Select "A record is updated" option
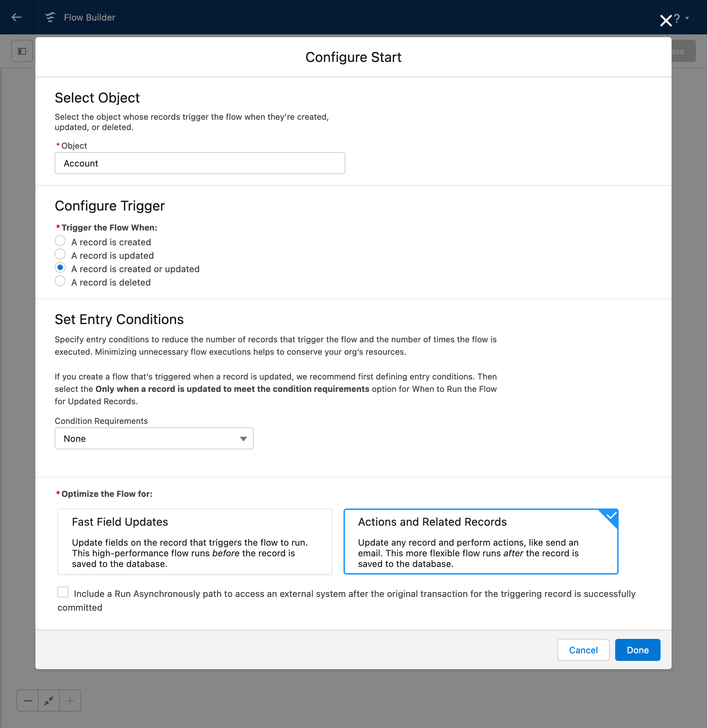 60,255
